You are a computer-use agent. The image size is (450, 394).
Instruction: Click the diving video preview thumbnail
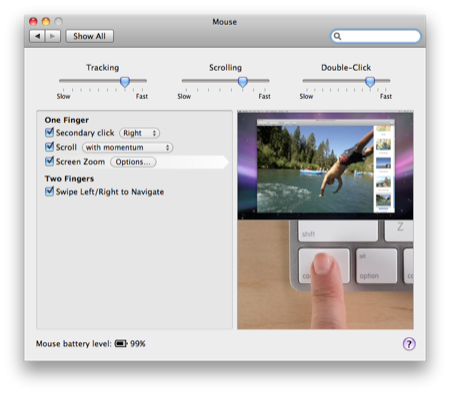325,220
